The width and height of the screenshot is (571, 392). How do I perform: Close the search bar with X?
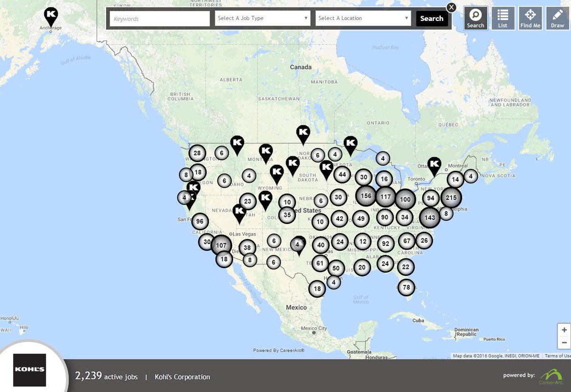coord(452,7)
